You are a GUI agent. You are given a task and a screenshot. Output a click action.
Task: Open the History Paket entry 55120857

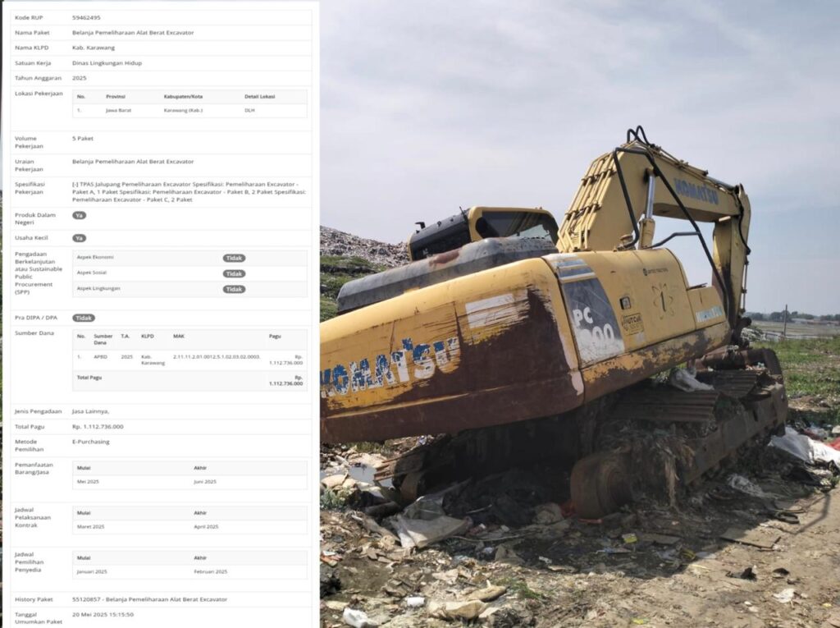point(150,599)
